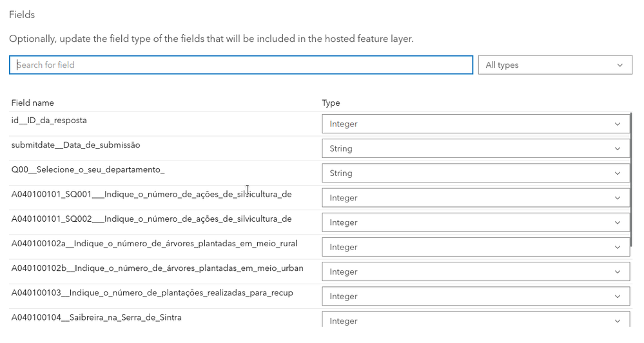Expand type selector for A040100101_SQ001 field
This screenshot has width=644, height=343.
pyautogui.click(x=476, y=198)
